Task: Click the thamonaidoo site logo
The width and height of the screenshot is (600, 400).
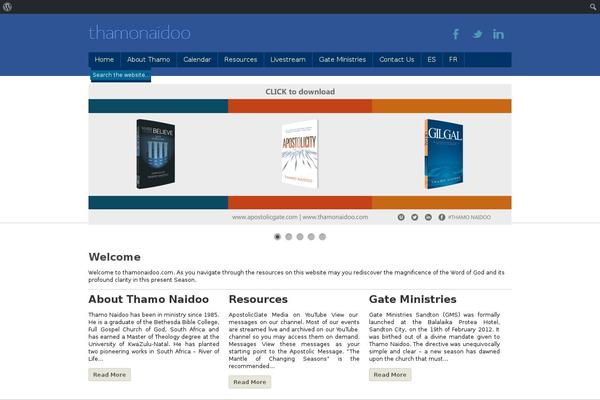Action: (x=140, y=33)
